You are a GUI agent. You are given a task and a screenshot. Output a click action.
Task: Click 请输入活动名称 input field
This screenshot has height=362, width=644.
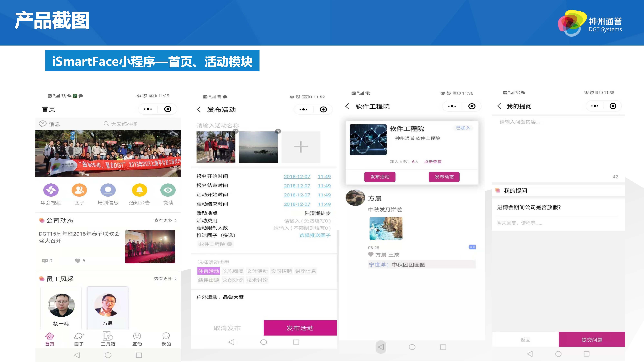click(217, 125)
